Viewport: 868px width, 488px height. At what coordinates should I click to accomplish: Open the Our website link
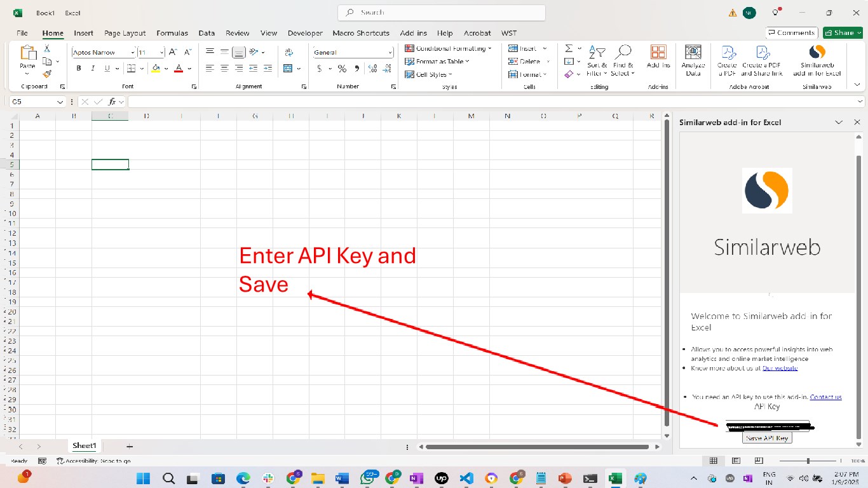tap(780, 368)
